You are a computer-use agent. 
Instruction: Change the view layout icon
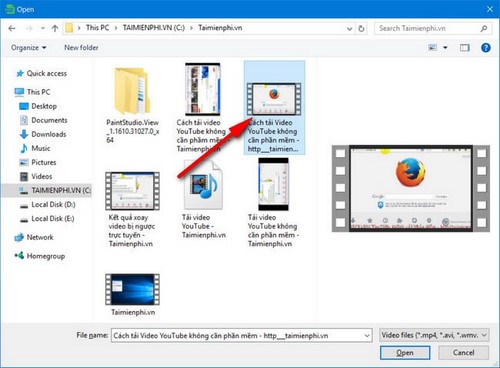point(433,48)
